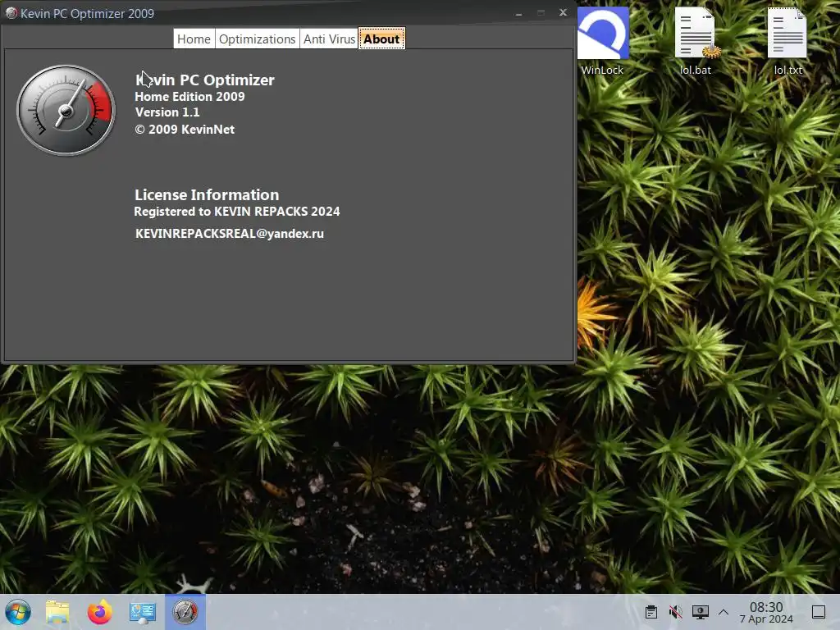Click the KEVINREPACKSREAL@yandex.ru email text

[230, 234]
